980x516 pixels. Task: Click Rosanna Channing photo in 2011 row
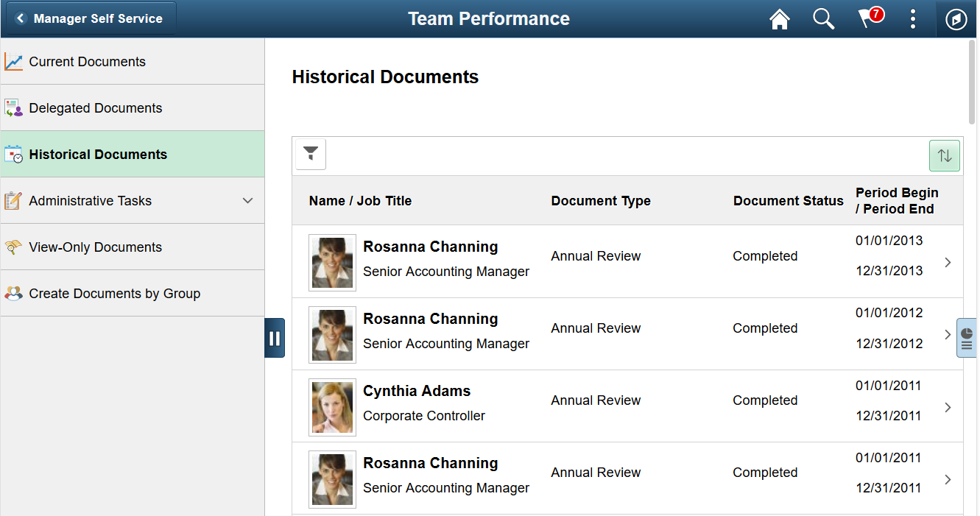[333, 479]
